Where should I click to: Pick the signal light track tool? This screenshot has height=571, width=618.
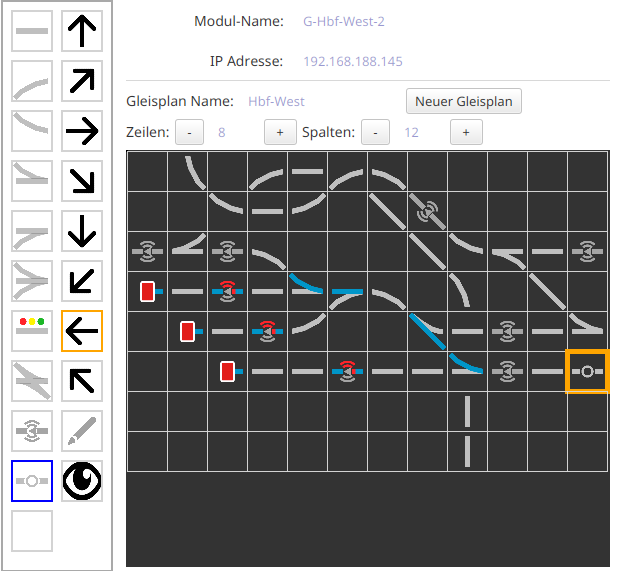click(32, 330)
